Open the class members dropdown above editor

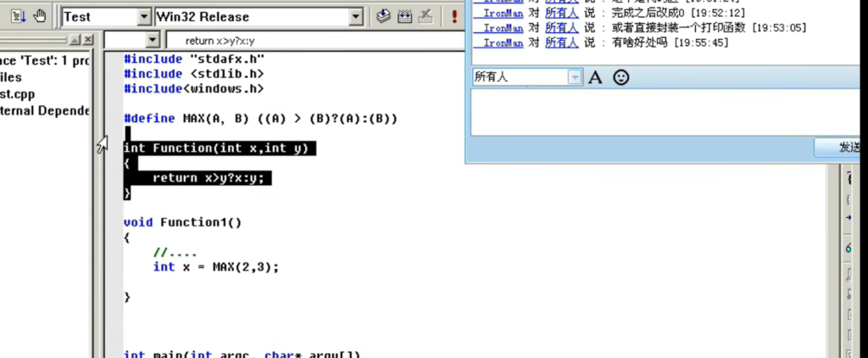click(153, 40)
